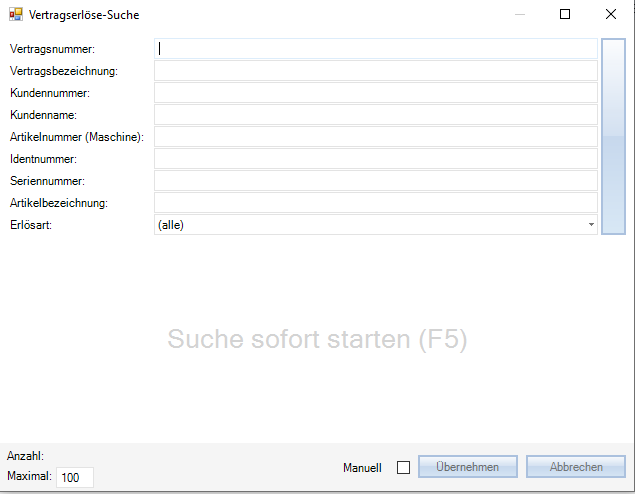This screenshot has width=635, height=494.
Task: Click the Identnummer text field
Action: coord(375,159)
